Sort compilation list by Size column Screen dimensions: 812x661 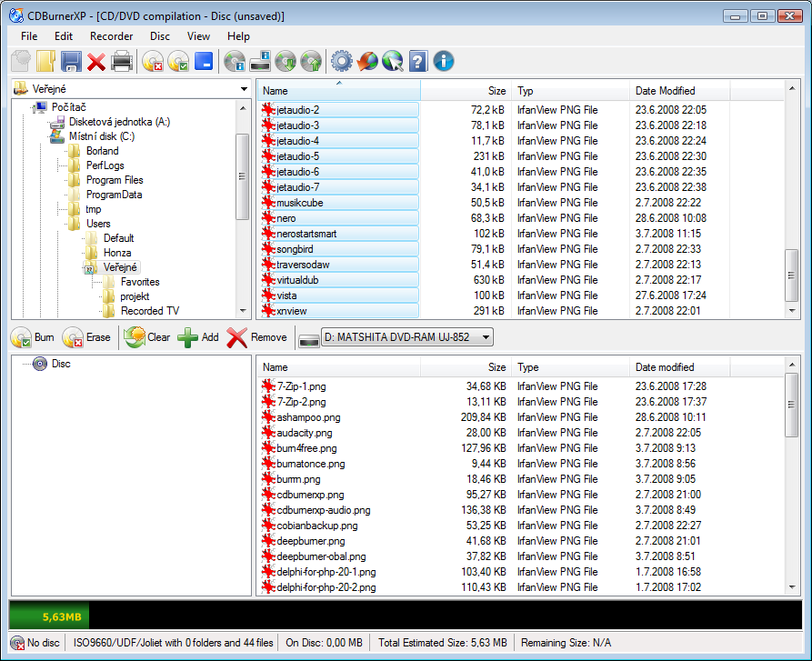(466, 367)
